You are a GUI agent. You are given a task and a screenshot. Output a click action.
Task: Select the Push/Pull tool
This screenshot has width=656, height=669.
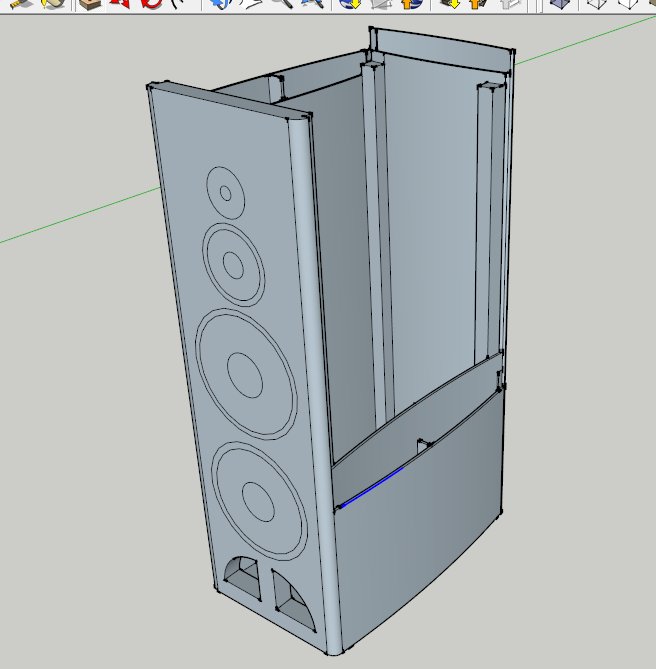click(90, 4)
